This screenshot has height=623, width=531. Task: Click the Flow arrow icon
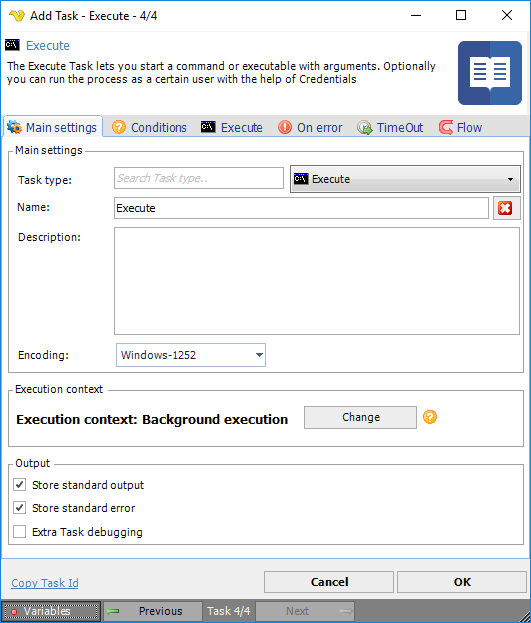tap(446, 127)
